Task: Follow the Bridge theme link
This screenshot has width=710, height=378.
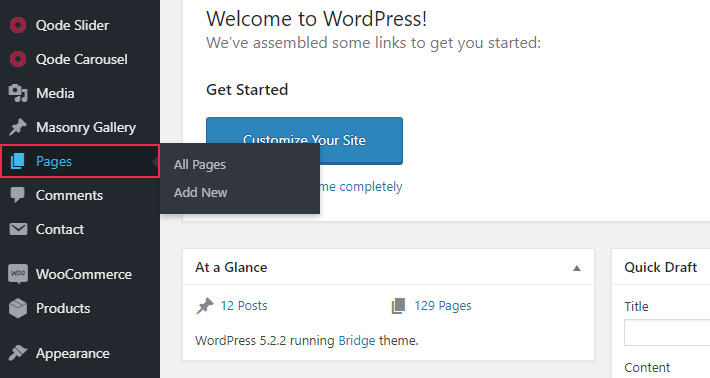Action: 357,340
